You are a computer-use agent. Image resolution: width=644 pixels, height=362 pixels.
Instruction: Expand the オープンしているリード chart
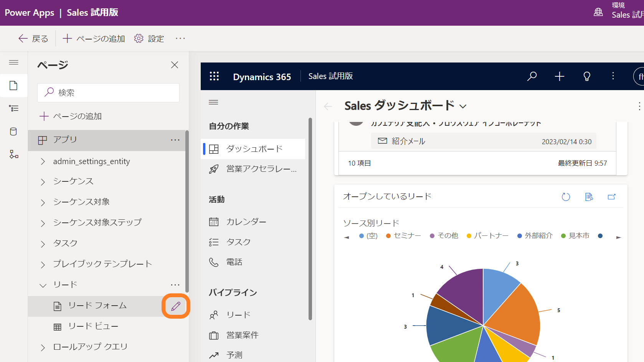tap(612, 197)
